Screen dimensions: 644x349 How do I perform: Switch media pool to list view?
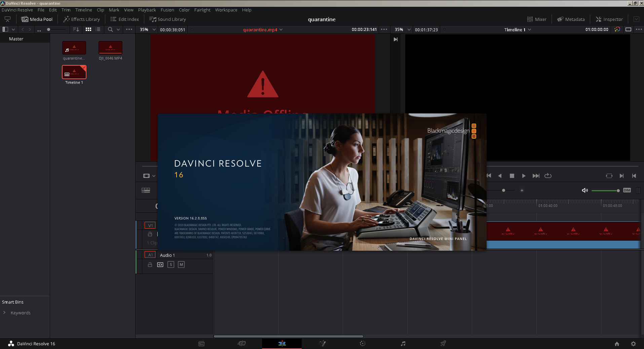(x=98, y=30)
